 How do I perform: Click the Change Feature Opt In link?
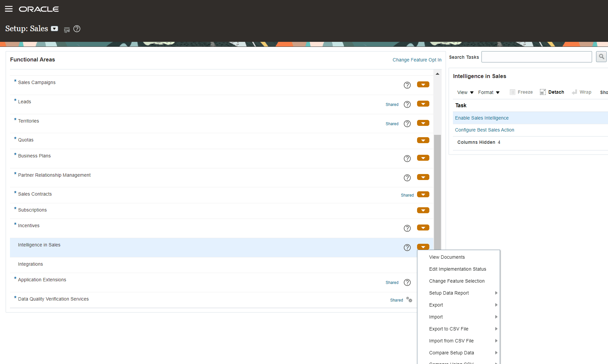point(417,60)
